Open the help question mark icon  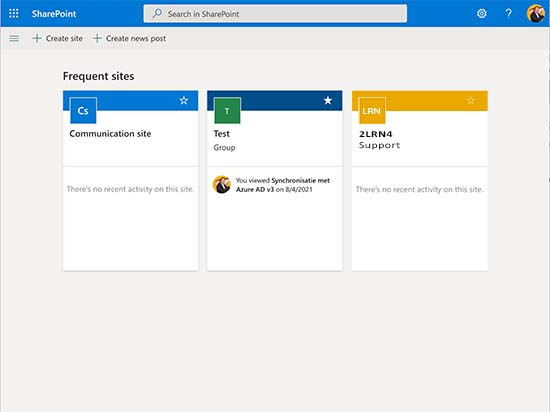pyautogui.click(x=508, y=14)
